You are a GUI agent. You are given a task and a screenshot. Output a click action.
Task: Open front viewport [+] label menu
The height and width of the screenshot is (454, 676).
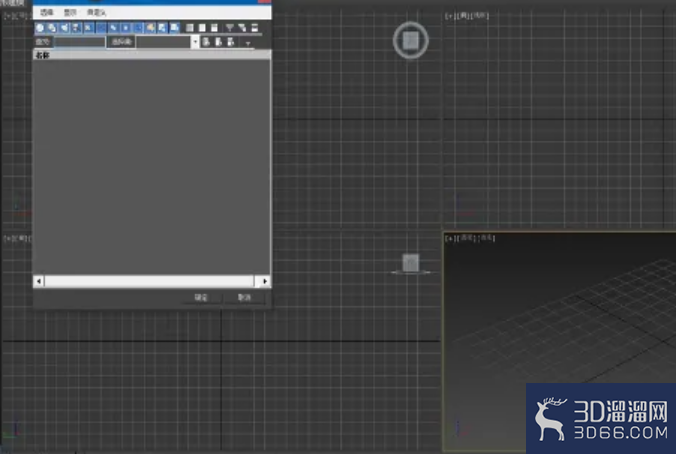[450, 16]
